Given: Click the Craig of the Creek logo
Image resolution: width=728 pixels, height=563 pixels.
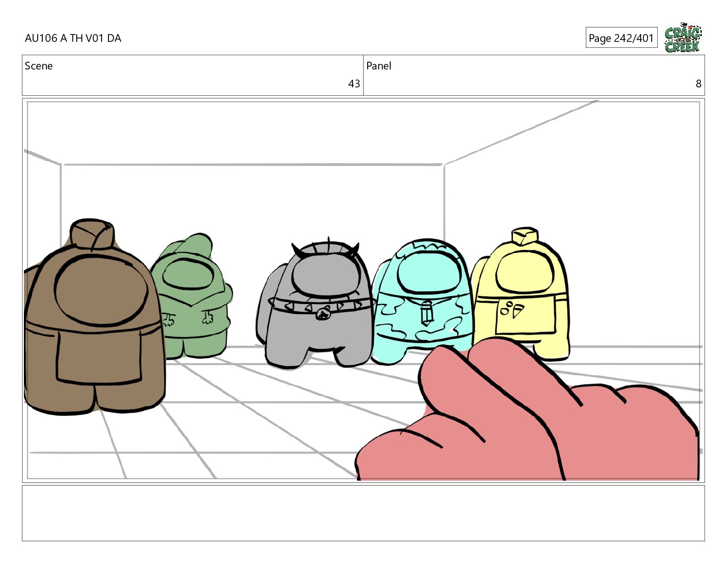Looking at the screenshot, I should tap(683, 38).
